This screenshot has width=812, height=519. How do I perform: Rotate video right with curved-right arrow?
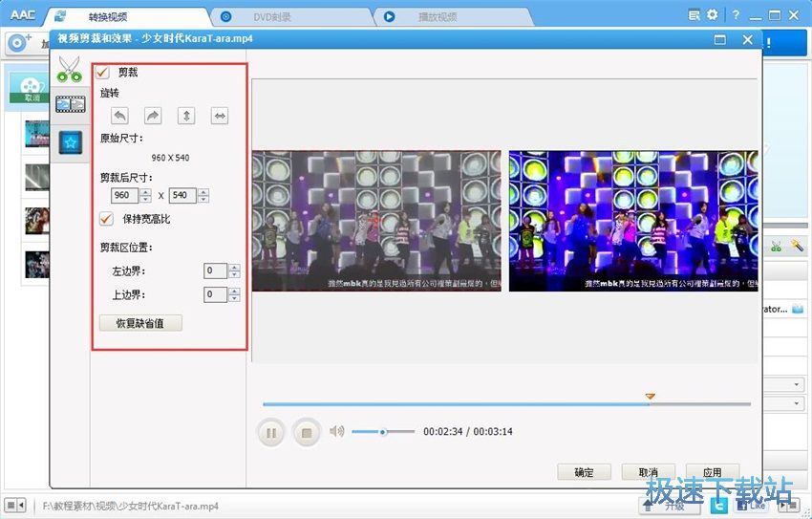153,116
